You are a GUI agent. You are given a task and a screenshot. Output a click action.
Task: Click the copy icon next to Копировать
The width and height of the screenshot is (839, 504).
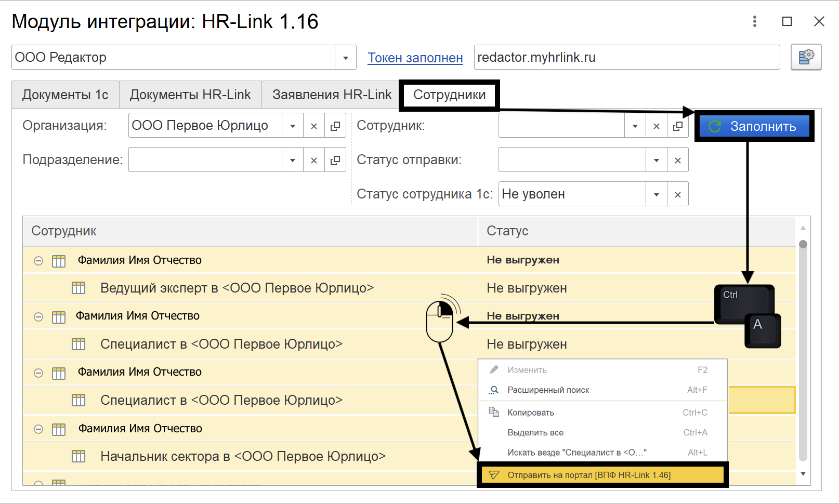494,412
